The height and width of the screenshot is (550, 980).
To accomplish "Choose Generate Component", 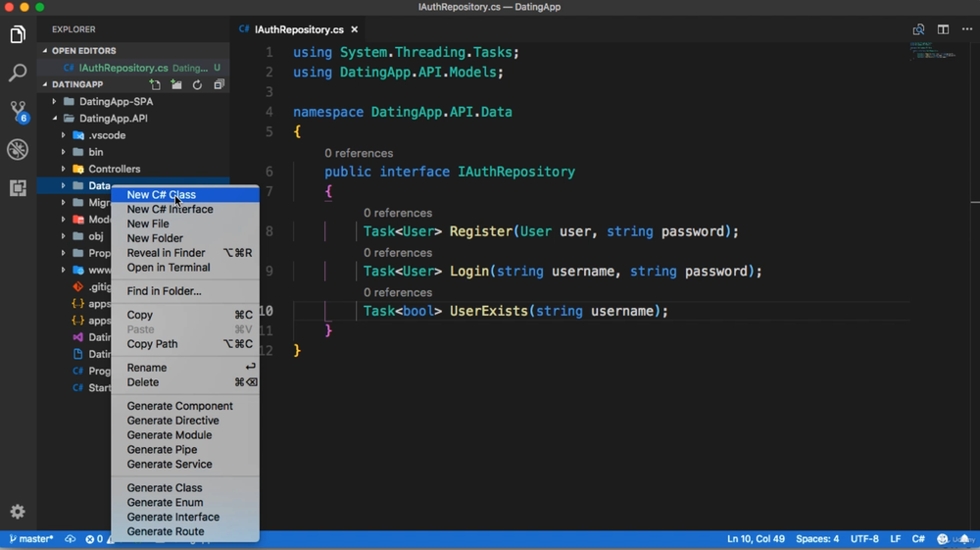I will point(185,406).
